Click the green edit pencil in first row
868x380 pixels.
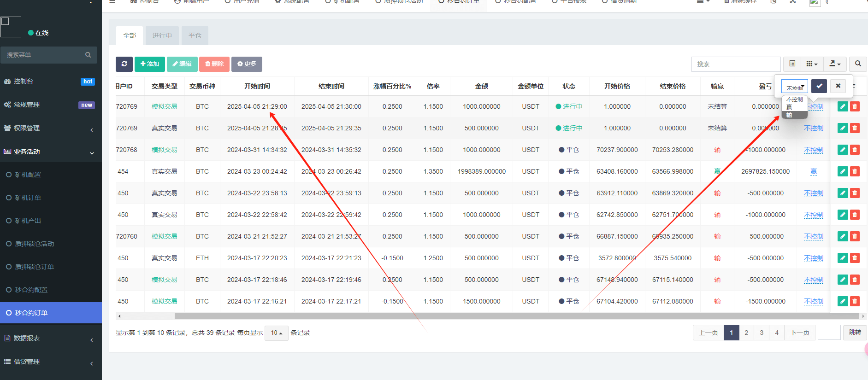[x=843, y=106]
